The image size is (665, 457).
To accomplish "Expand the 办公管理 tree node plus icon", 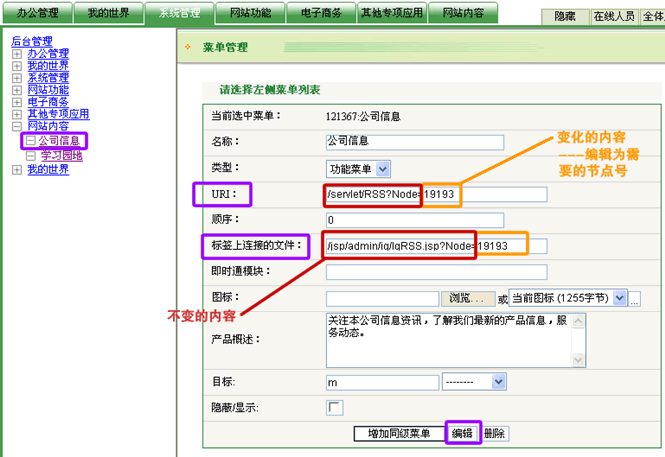I will pos(17,54).
